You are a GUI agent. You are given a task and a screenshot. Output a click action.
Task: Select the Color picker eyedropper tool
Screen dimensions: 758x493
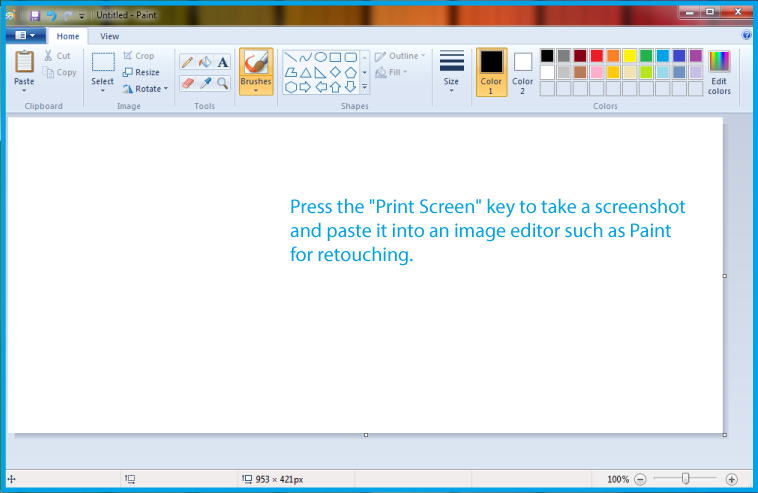(x=204, y=84)
